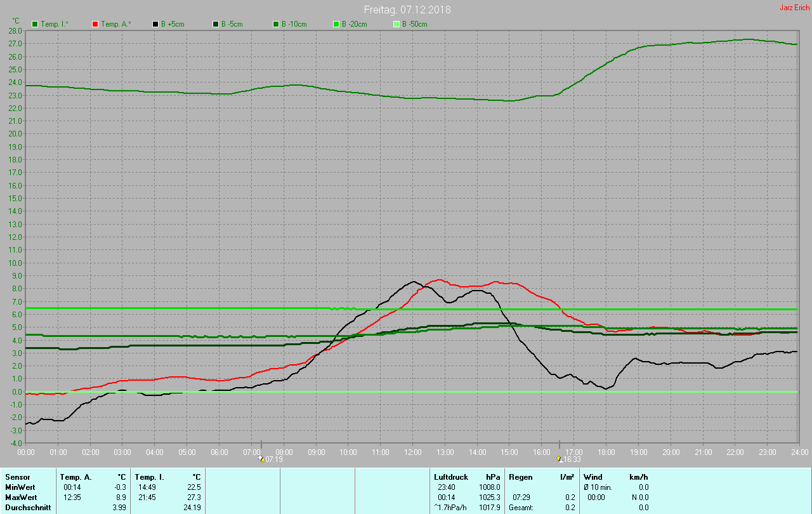Click the MaxWert row label
This screenshot has height=514, width=812.
pos(21,497)
